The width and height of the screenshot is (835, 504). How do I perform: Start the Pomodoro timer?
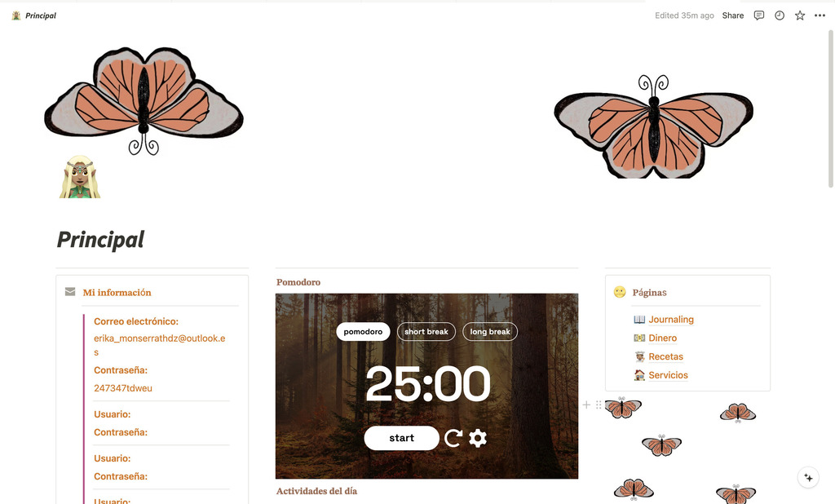(x=401, y=438)
